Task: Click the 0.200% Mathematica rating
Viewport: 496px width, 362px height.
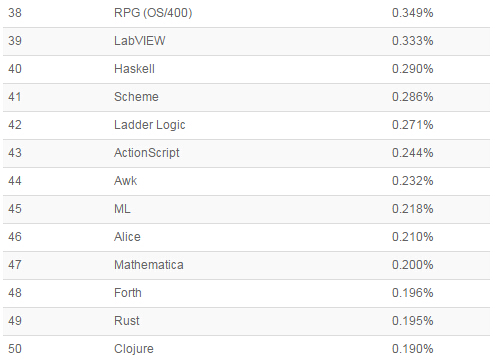Action: tap(413, 265)
